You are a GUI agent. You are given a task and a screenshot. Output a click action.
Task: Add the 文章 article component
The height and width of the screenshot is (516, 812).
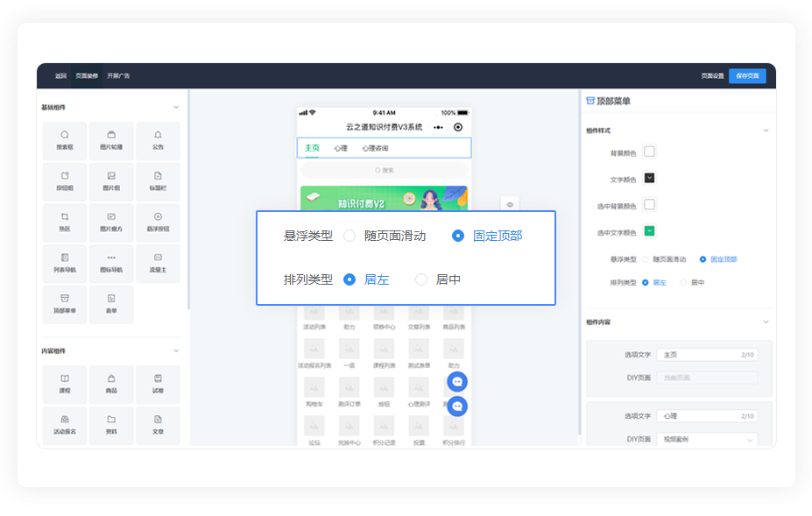pyautogui.click(x=158, y=426)
